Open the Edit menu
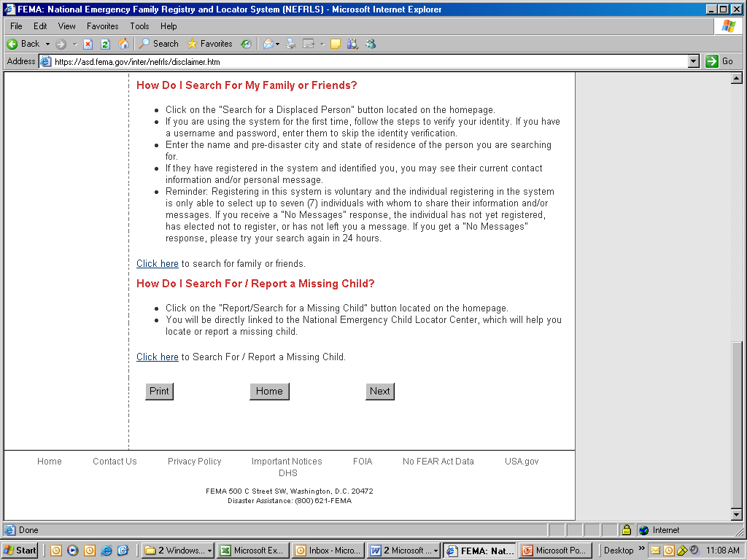 (40, 26)
